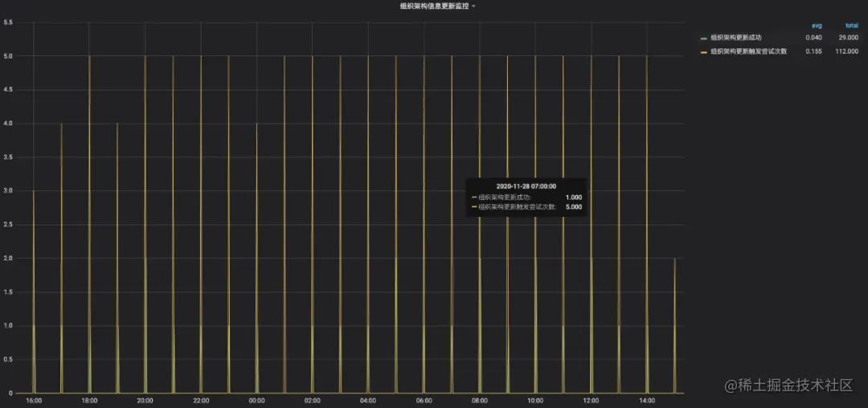Click the 16:00 x-axis label
The height and width of the screenshot is (408, 868).
click(33, 401)
